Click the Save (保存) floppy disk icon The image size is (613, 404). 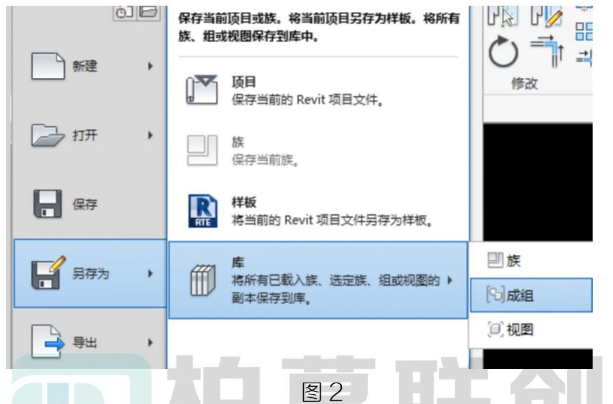(47, 204)
